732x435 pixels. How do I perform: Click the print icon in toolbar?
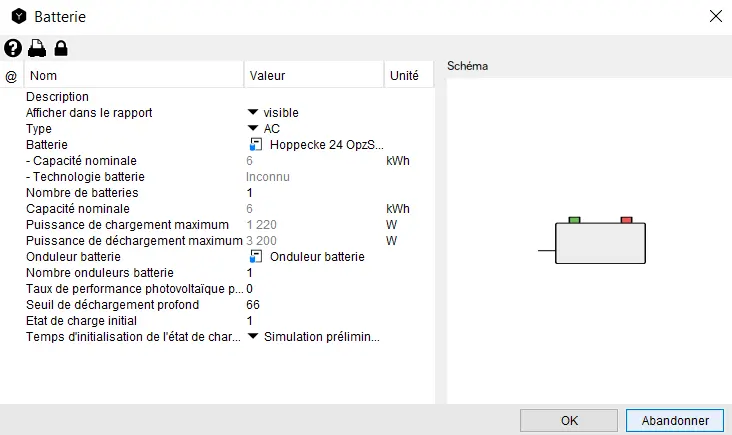[x=37, y=48]
